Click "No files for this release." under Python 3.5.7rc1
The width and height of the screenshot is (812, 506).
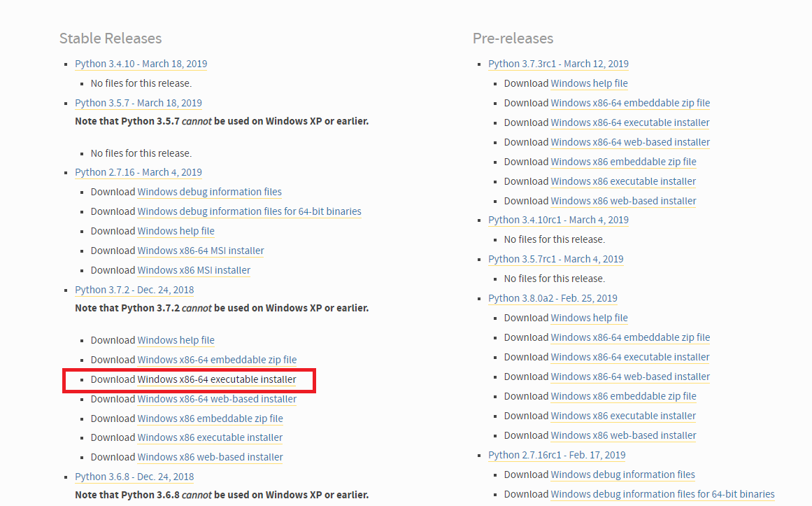554,279
